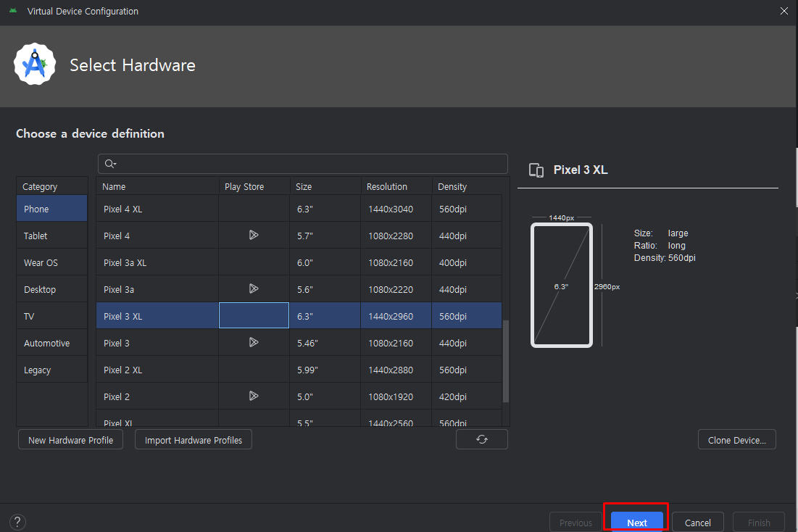Select the Automotive category

point(52,343)
